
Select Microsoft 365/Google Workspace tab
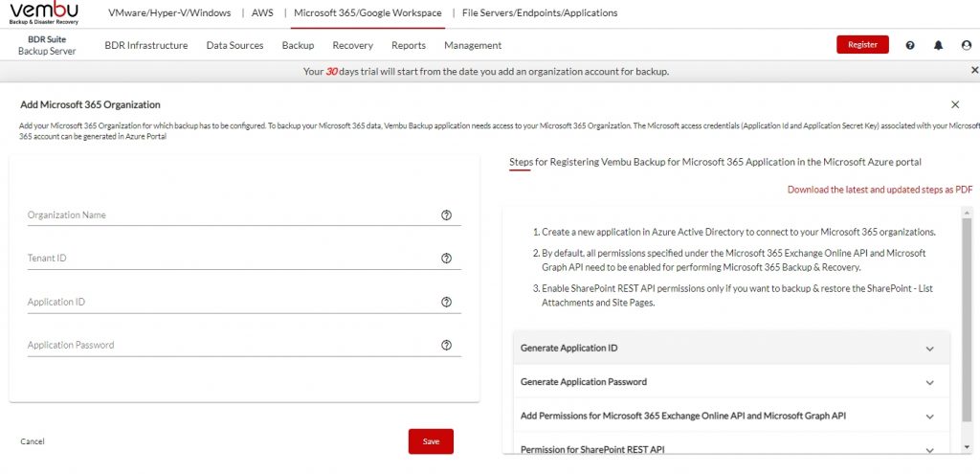[x=367, y=12]
